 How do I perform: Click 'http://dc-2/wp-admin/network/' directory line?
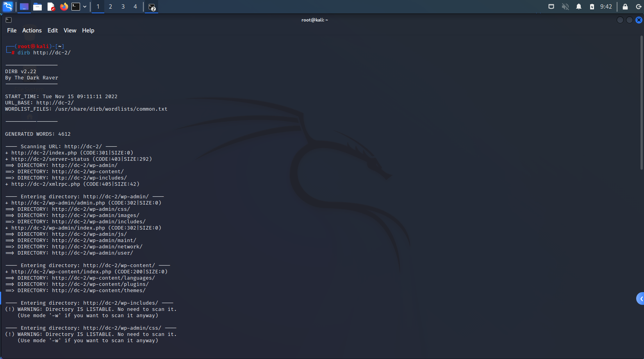[x=74, y=247]
